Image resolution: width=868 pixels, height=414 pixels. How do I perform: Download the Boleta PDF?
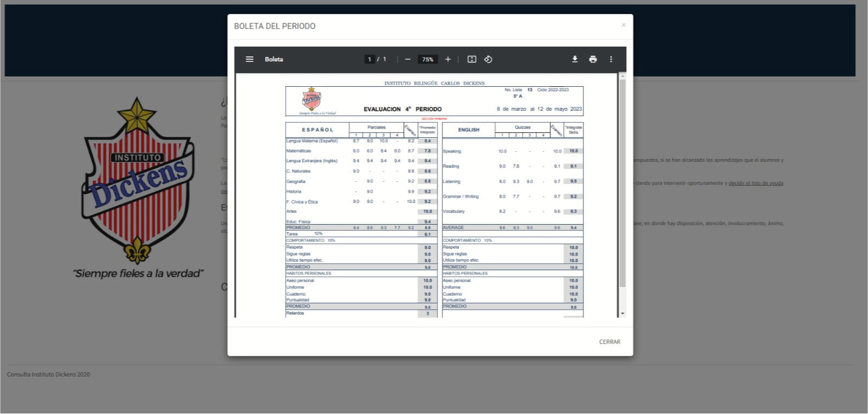coord(575,59)
